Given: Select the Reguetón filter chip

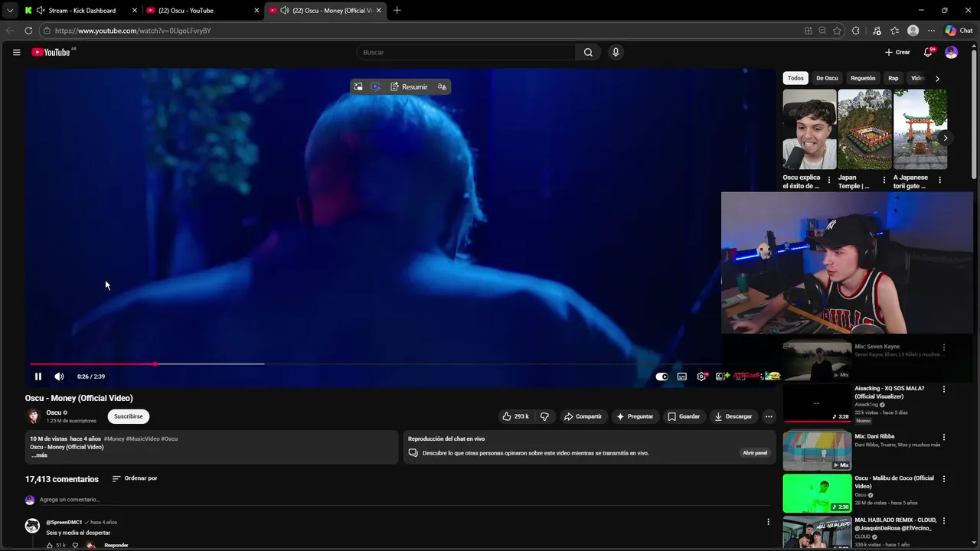Looking at the screenshot, I should click(863, 78).
